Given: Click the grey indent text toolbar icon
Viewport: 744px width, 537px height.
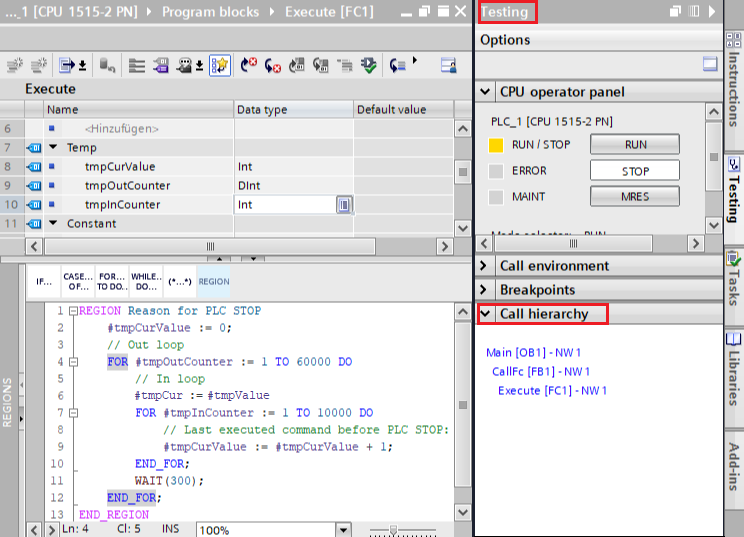Looking at the screenshot, I should (344, 65).
